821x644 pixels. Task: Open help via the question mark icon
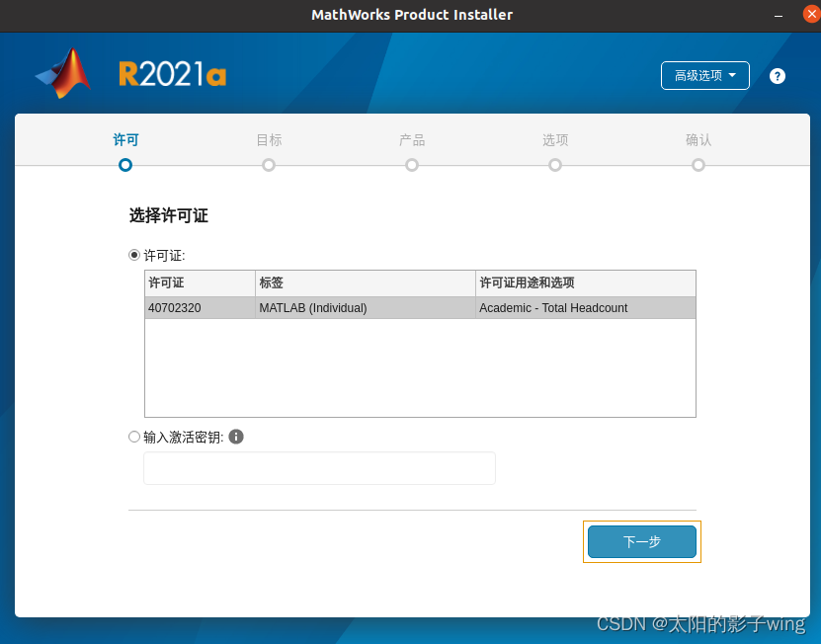tap(778, 76)
